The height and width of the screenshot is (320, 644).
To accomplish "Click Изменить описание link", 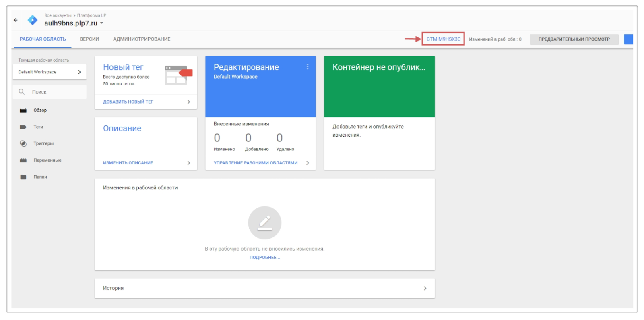I will point(128,163).
